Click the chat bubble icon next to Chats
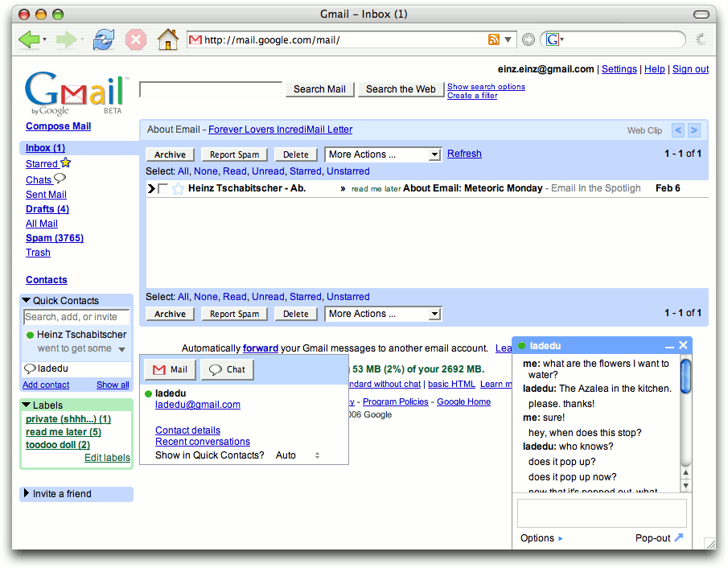 point(61,179)
